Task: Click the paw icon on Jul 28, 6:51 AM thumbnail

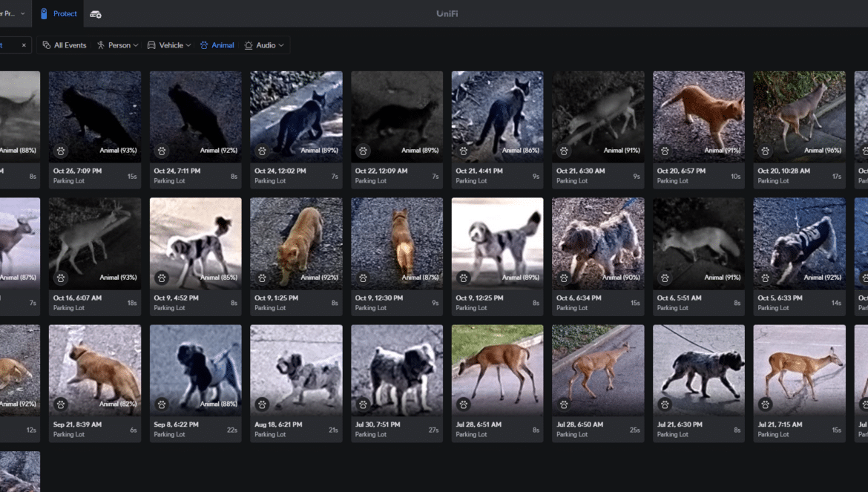Action: point(464,404)
